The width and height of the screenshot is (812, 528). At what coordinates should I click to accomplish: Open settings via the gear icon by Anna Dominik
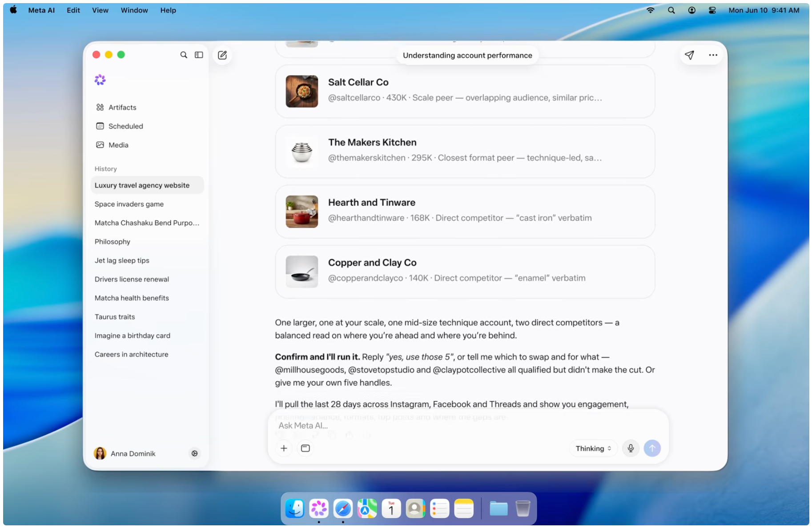pos(195,453)
